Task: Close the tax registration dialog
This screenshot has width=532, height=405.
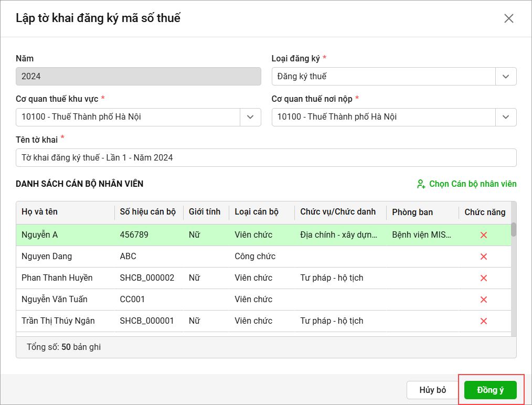Action: coord(508,19)
